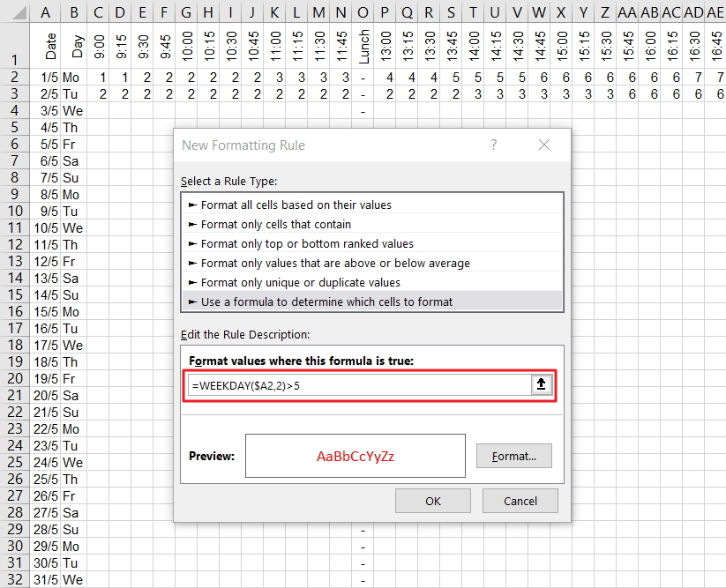Viewport: 726px width, 588px height.
Task: Click day cell 'We' in row 25
Action: 73,462
